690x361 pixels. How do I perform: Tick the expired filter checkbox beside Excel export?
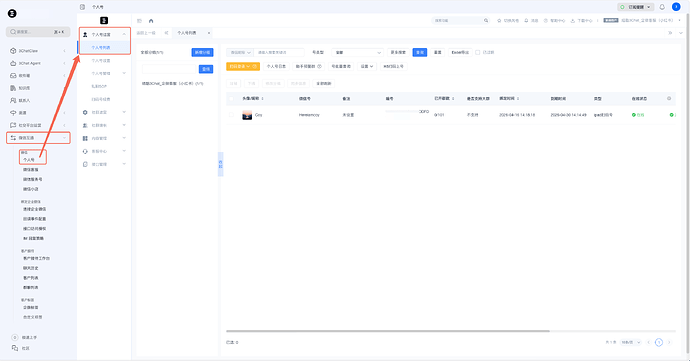[477, 52]
